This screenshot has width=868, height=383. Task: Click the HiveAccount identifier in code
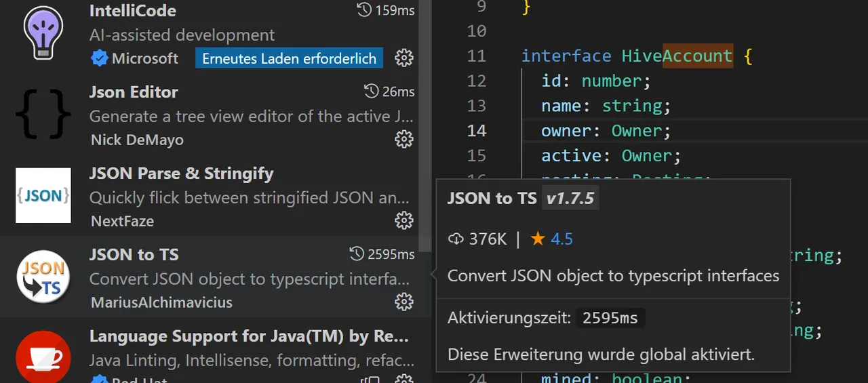click(677, 56)
